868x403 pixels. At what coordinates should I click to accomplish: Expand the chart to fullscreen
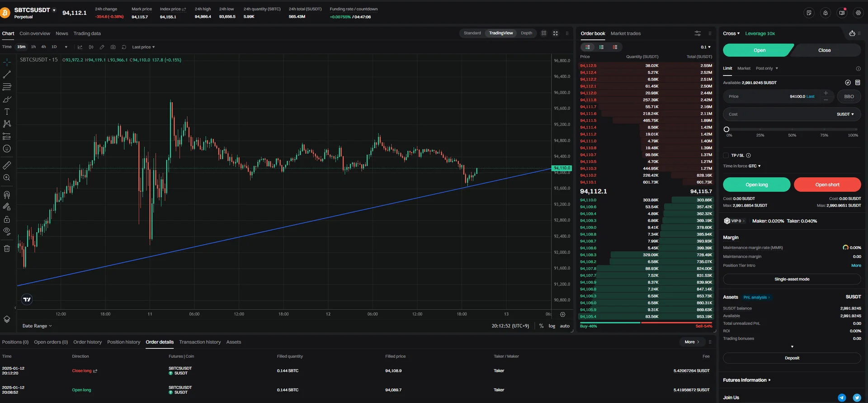point(556,33)
